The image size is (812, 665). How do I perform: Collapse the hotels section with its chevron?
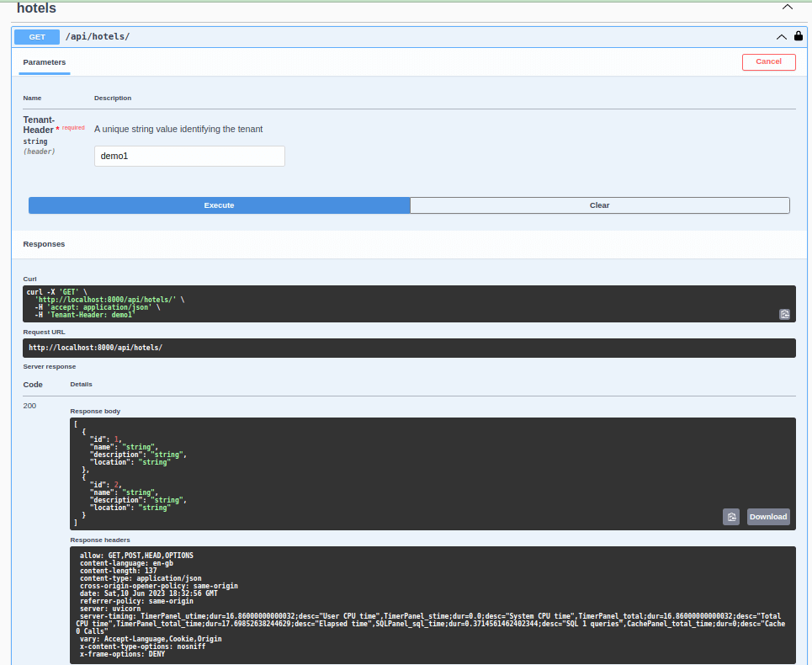pos(787,7)
